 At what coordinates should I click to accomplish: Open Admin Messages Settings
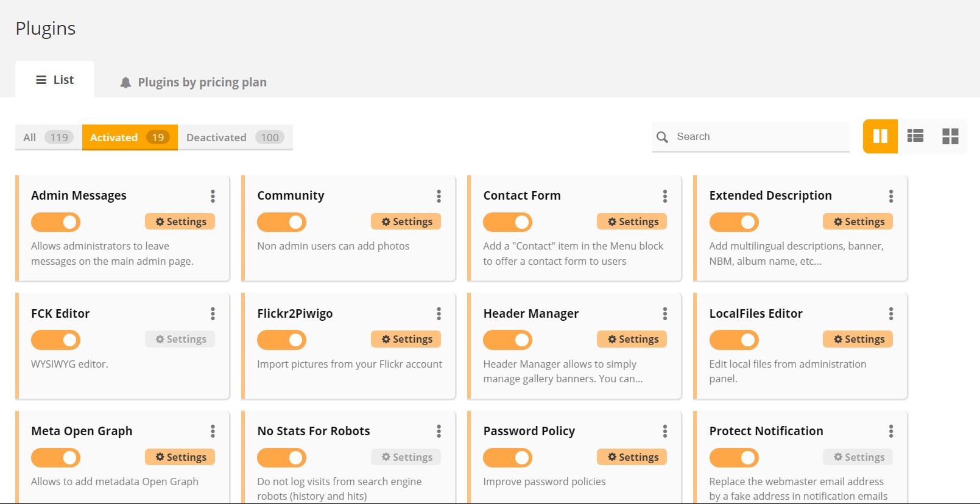pyautogui.click(x=180, y=222)
